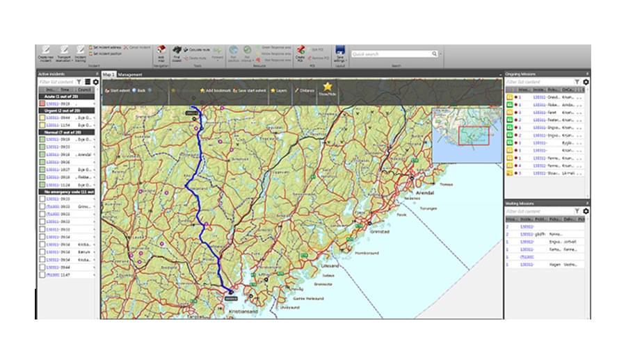Tick checkbox of first No emergency code incident
The image size is (626, 364).
[x=42, y=199]
